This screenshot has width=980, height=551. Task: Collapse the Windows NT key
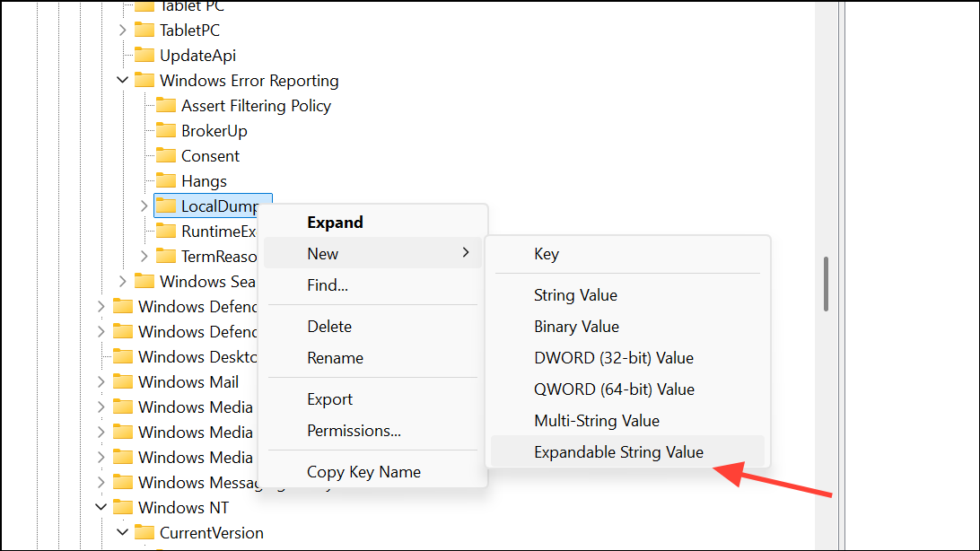pyautogui.click(x=101, y=507)
